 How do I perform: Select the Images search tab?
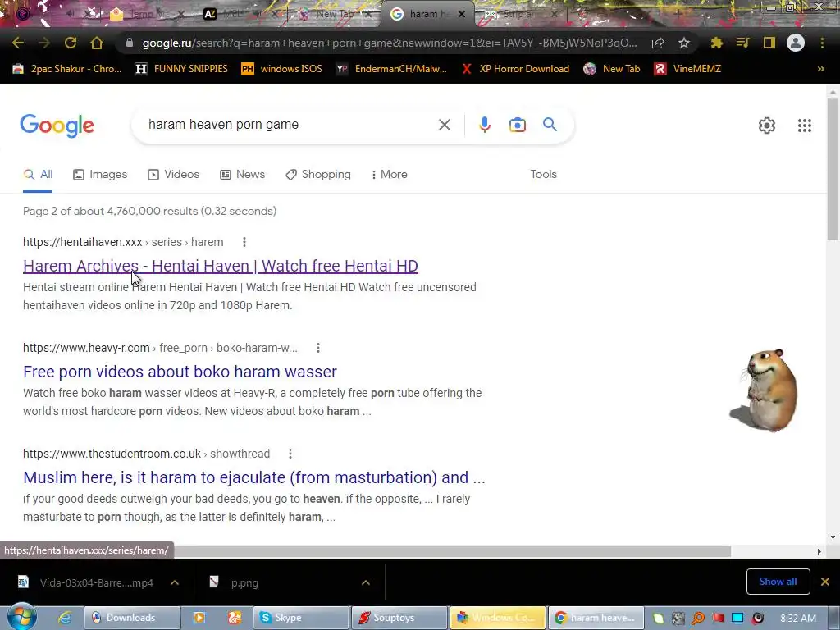coord(100,174)
